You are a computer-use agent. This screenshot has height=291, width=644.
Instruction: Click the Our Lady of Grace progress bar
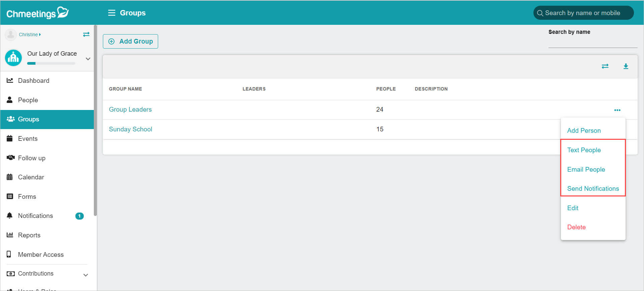coord(51,63)
